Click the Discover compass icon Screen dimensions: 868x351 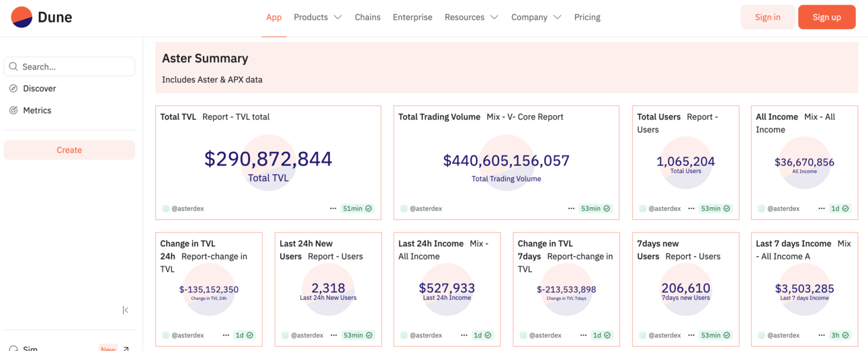point(13,88)
